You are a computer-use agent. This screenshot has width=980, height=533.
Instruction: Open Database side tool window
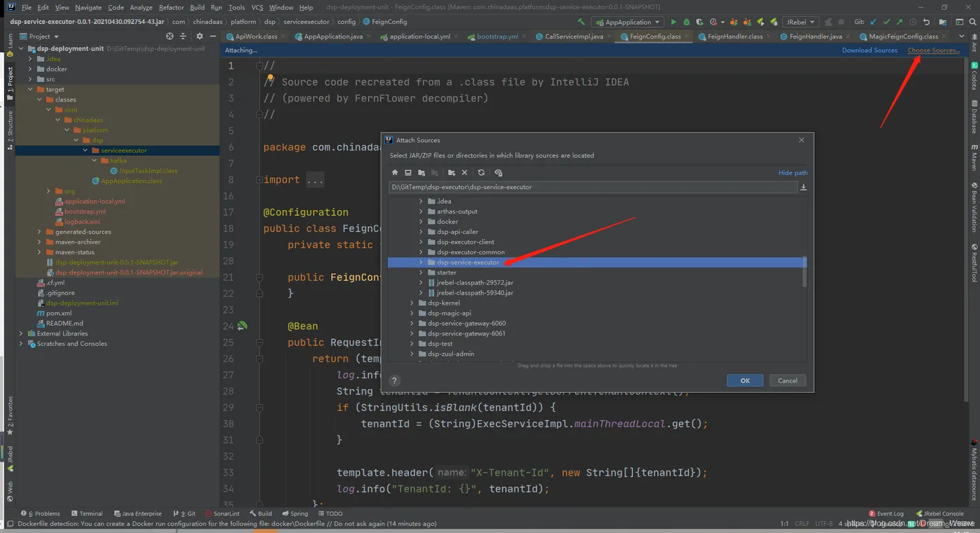[x=974, y=116]
